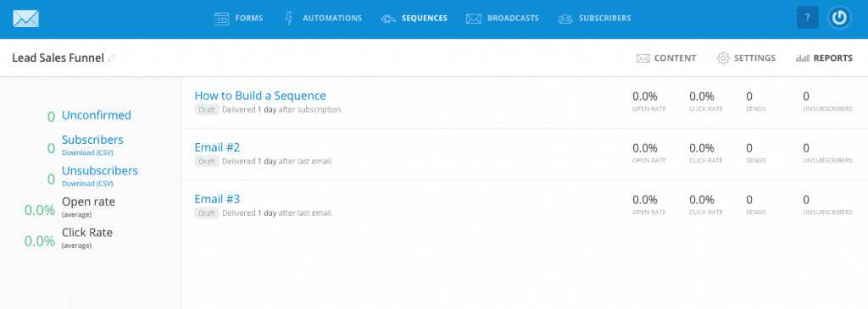
Task: Click the Content envelope icon
Action: click(643, 58)
